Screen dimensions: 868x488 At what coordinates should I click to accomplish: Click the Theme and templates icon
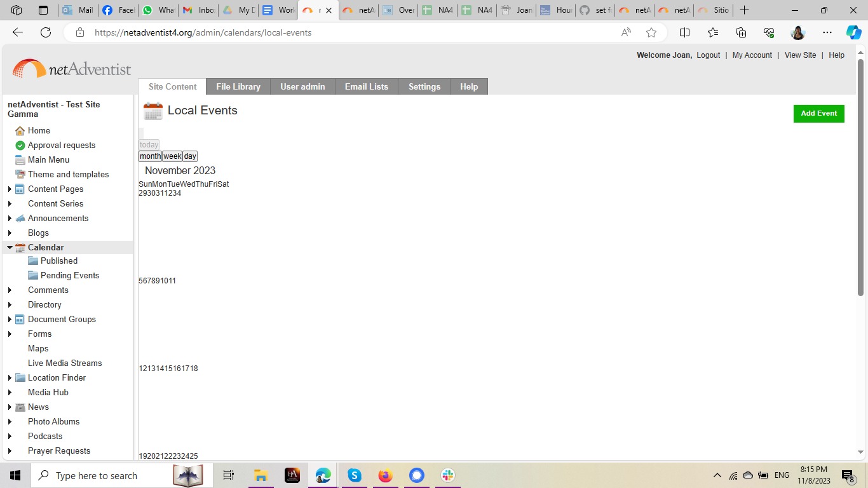pos(20,175)
